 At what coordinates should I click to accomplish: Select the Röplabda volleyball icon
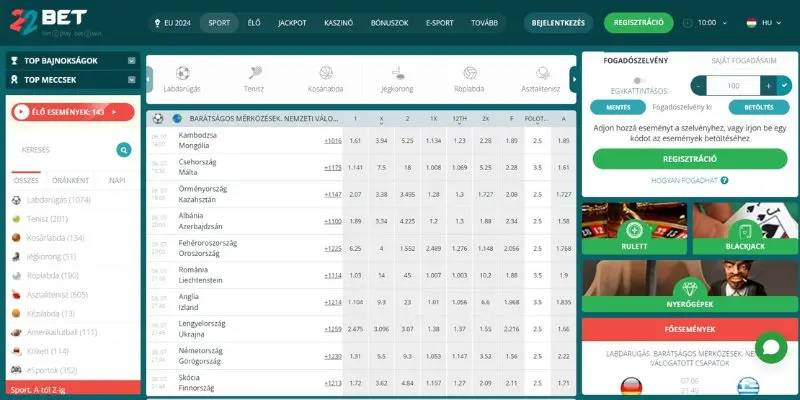[x=469, y=73]
